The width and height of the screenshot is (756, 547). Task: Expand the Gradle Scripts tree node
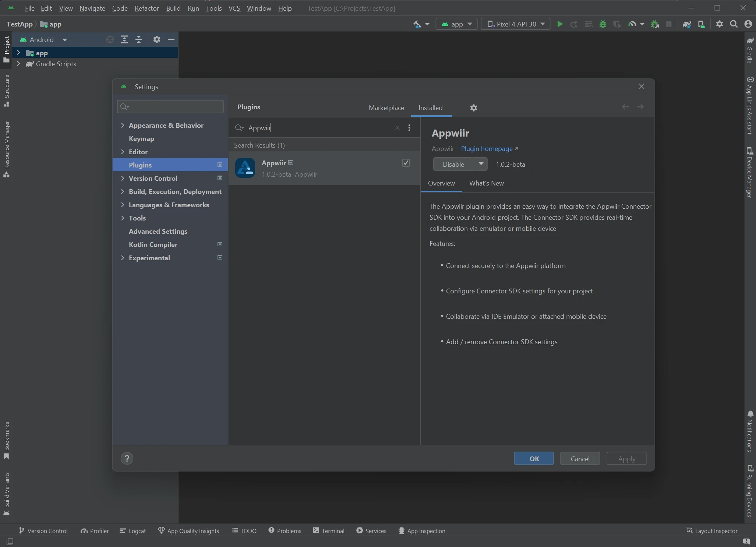[18, 64]
